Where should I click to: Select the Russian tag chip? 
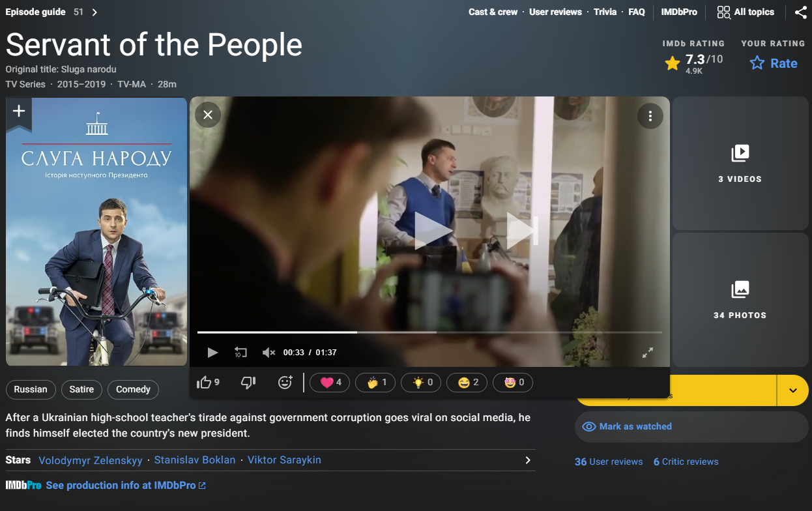point(31,389)
